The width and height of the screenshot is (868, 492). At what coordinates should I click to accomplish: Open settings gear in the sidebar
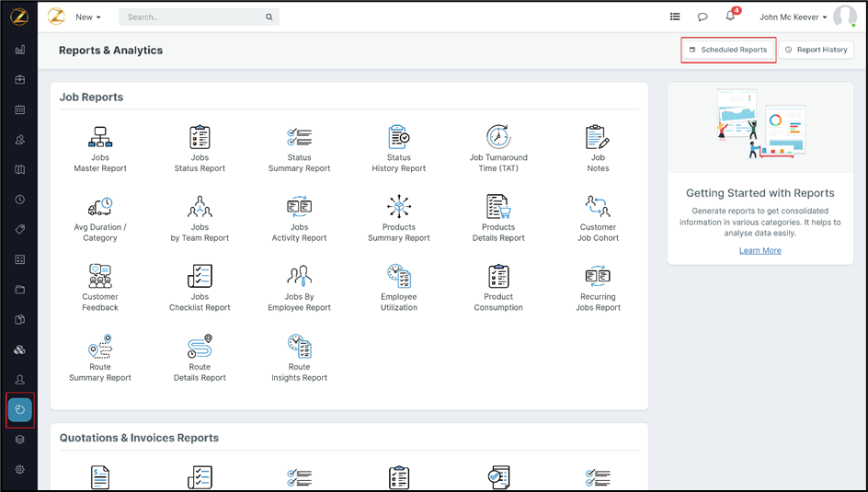tap(20, 469)
